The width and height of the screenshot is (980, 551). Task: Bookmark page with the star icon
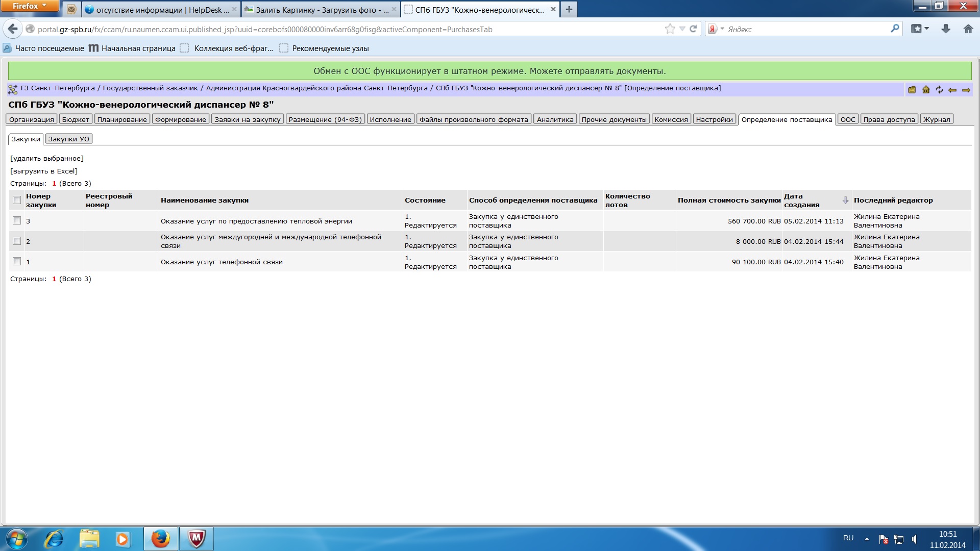pos(670,29)
